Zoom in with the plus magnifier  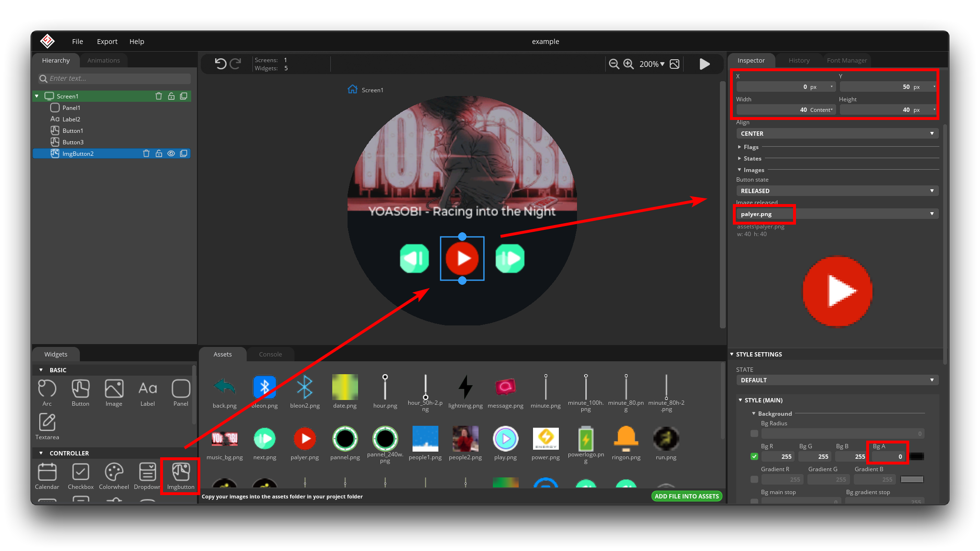[629, 64]
